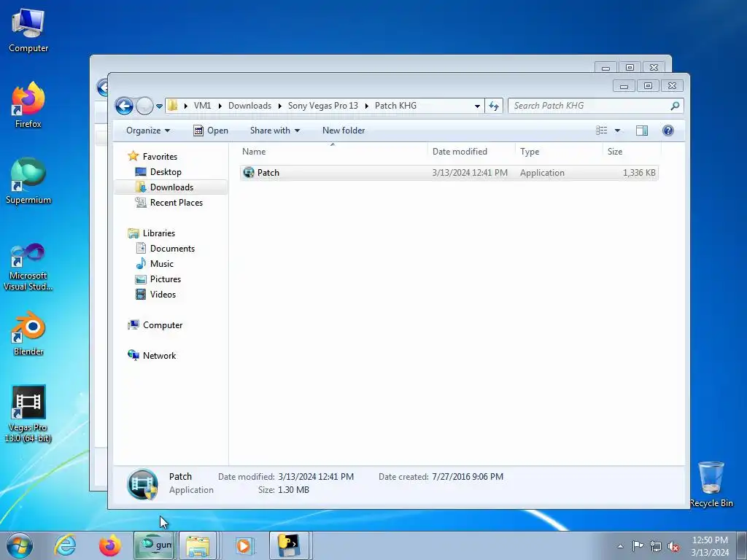Launch Firefox from the taskbar
This screenshot has height=560, width=747.
(x=109, y=545)
